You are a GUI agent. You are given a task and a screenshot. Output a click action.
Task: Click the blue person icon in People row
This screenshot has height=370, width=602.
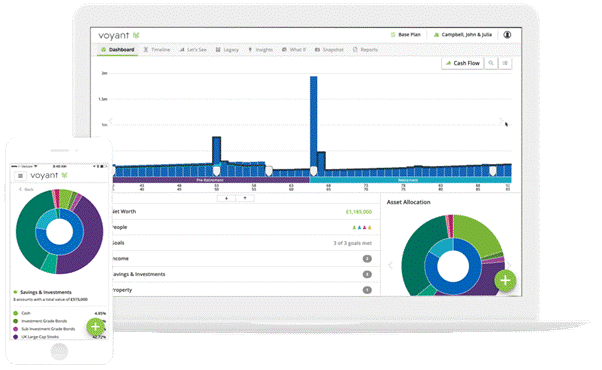pyautogui.click(x=359, y=228)
